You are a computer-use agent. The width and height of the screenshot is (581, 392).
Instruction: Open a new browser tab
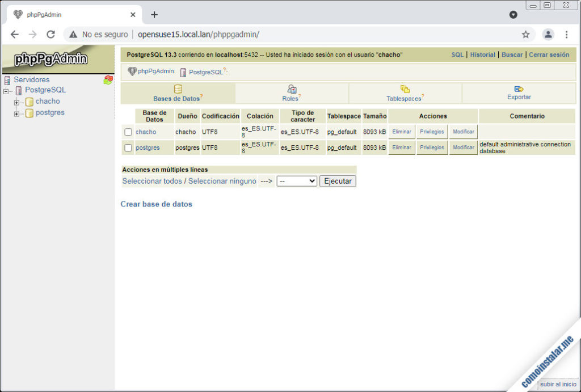pyautogui.click(x=154, y=15)
